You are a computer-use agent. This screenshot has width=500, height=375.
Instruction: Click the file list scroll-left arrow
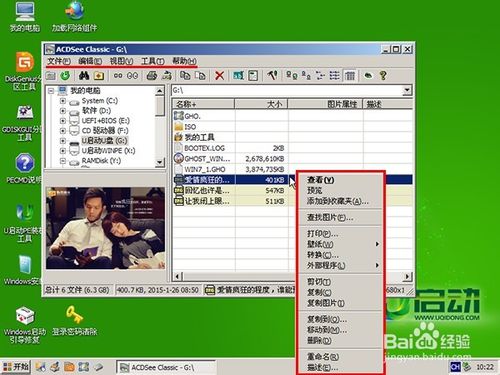[x=178, y=276]
